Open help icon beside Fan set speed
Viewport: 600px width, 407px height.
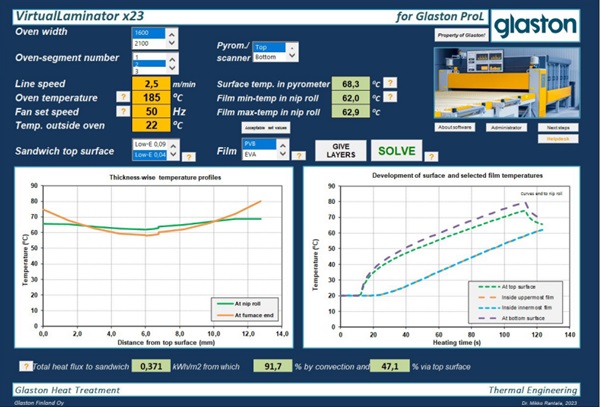point(123,111)
